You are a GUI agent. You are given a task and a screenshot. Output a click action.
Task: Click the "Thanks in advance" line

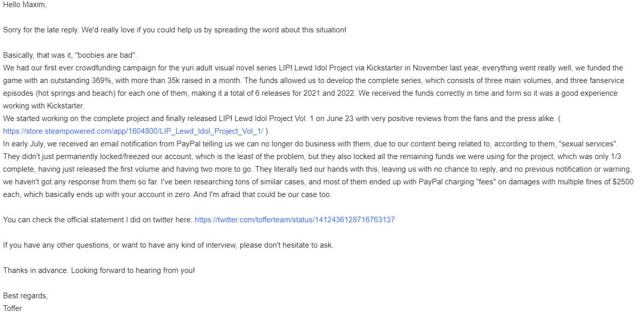point(35,270)
